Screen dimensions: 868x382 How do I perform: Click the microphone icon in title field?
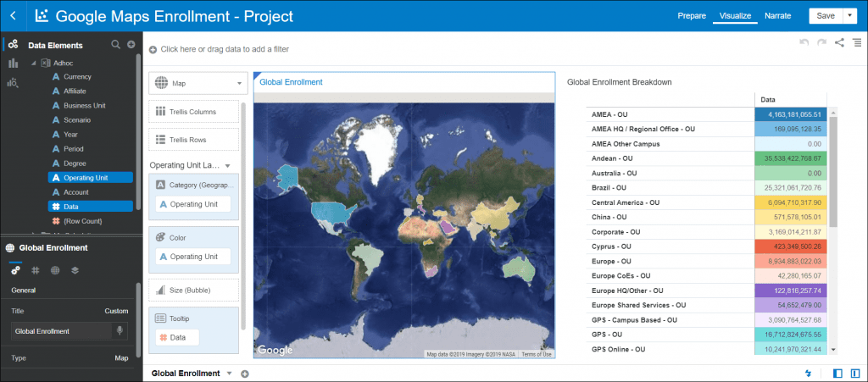pos(120,330)
